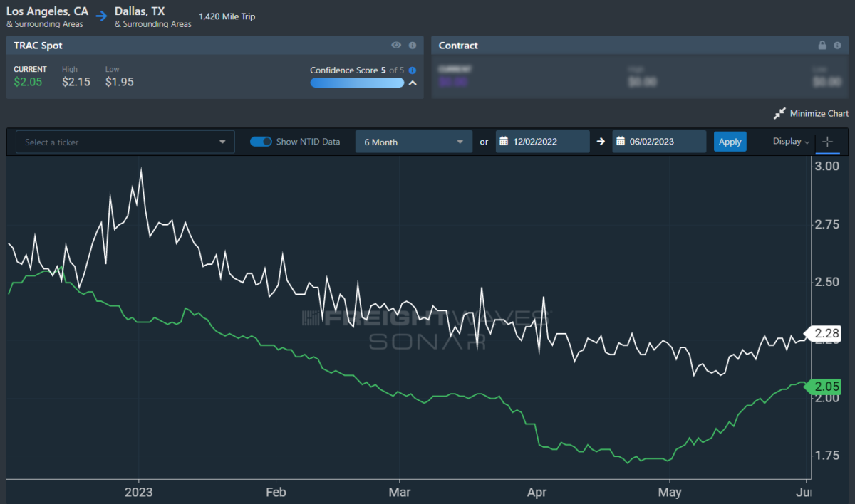Click the Mar x-axis label
This screenshot has width=855, height=504.
tap(400, 492)
